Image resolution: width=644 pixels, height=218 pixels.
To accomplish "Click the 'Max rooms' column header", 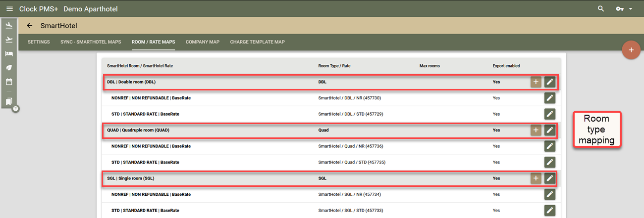I will [x=429, y=66].
